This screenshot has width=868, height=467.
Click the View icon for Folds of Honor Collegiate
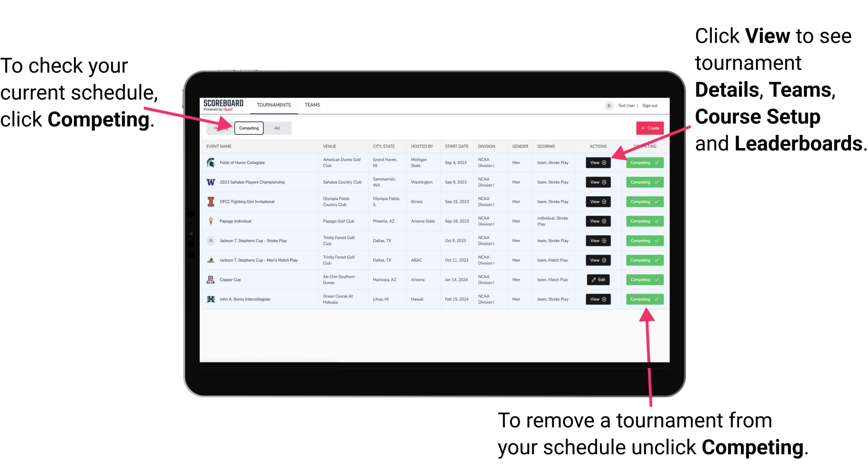point(598,163)
